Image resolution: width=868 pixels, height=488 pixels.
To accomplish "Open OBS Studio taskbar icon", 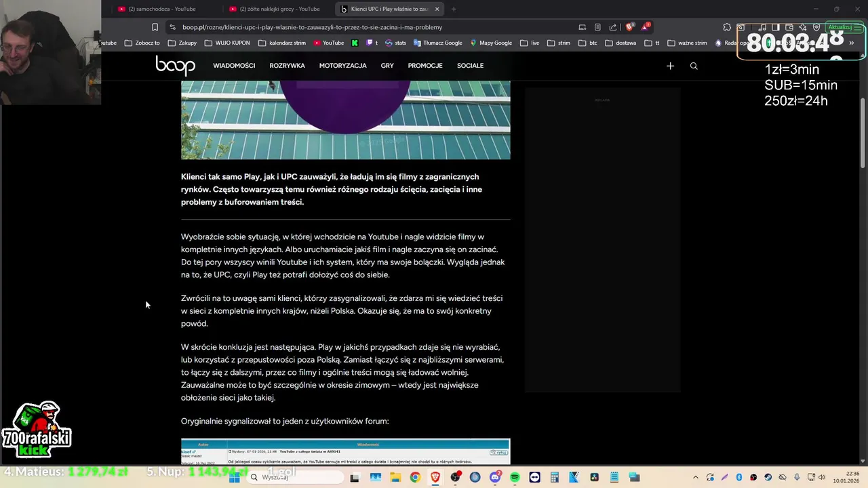I will tap(455, 477).
